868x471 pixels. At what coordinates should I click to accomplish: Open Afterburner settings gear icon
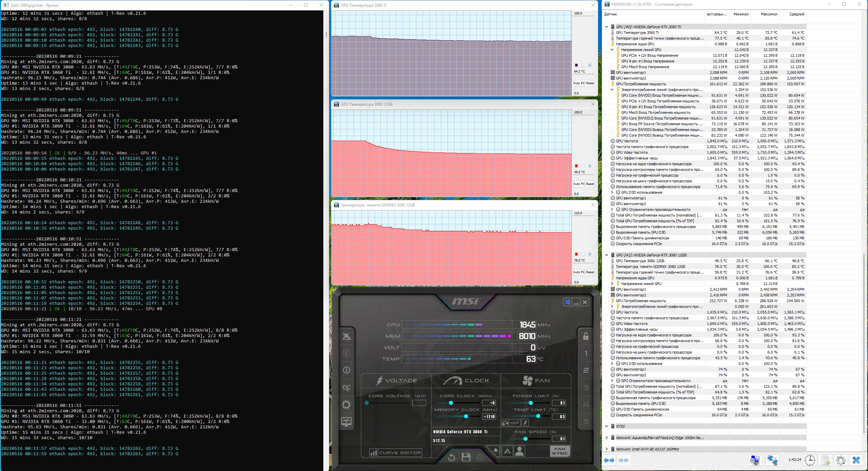pos(347,405)
